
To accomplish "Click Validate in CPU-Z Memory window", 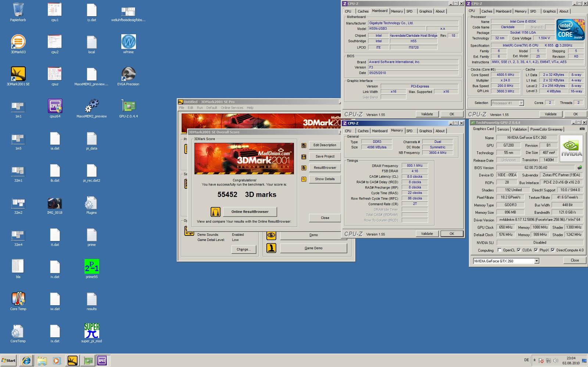I will tap(427, 234).
